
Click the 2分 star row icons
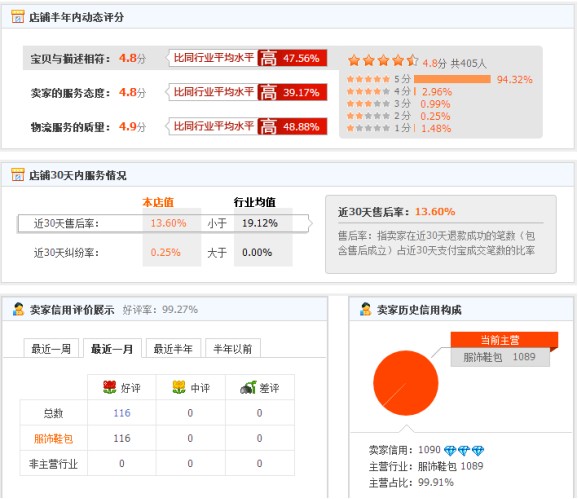tap(368, 116)
